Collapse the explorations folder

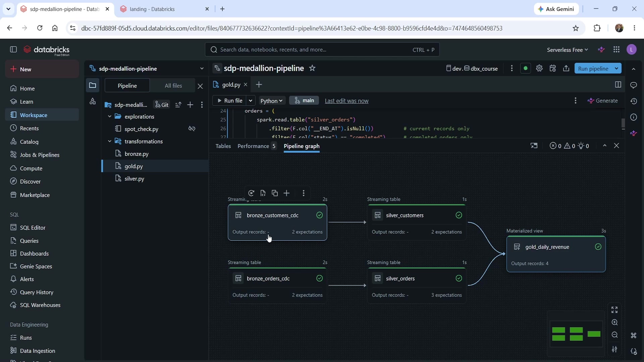click(109, 117)
